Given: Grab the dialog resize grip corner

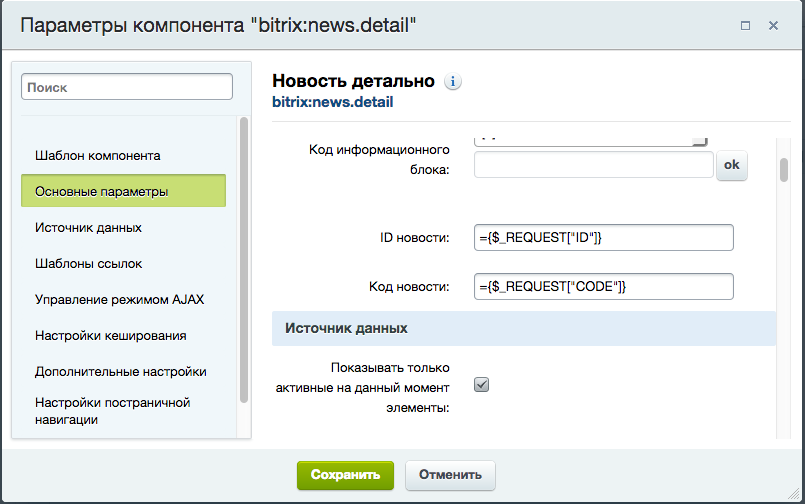Looking at the screenshot, I should point(794,493).
